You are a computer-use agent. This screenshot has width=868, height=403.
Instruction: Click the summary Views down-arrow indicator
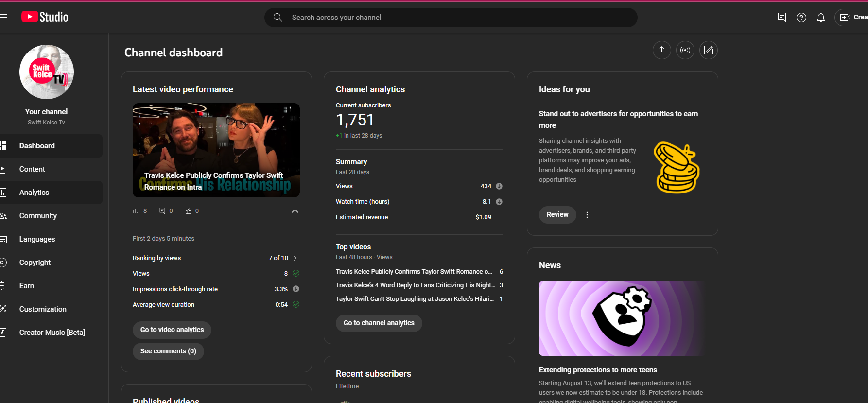pos(499,186)
